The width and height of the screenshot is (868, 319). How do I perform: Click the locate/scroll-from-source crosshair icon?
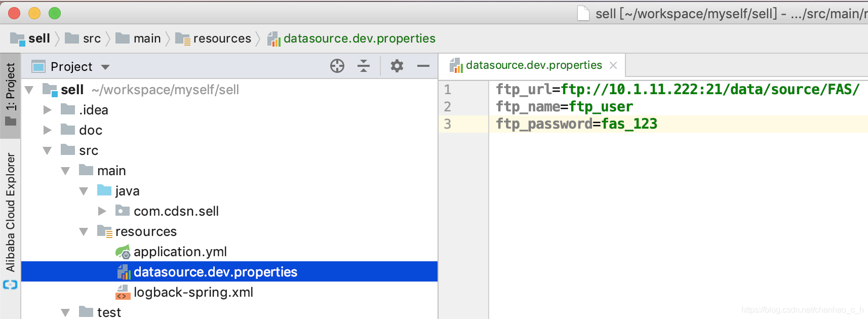point(337,66)
